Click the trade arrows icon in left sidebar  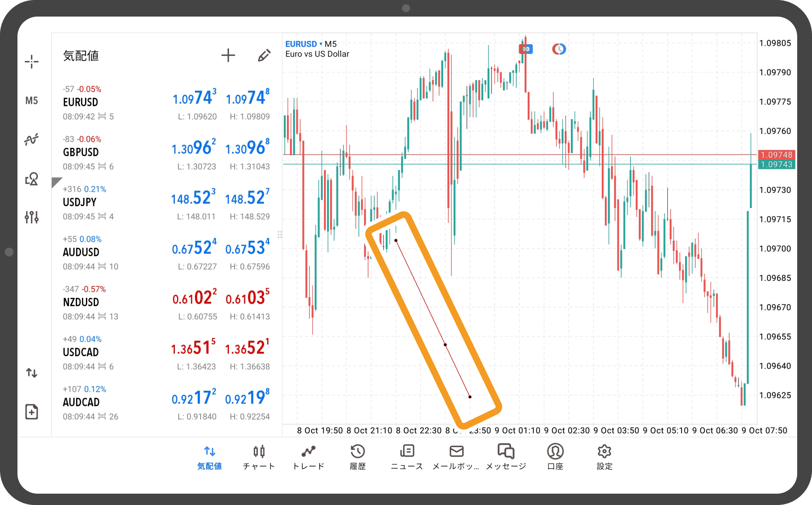tap(31, 373)
